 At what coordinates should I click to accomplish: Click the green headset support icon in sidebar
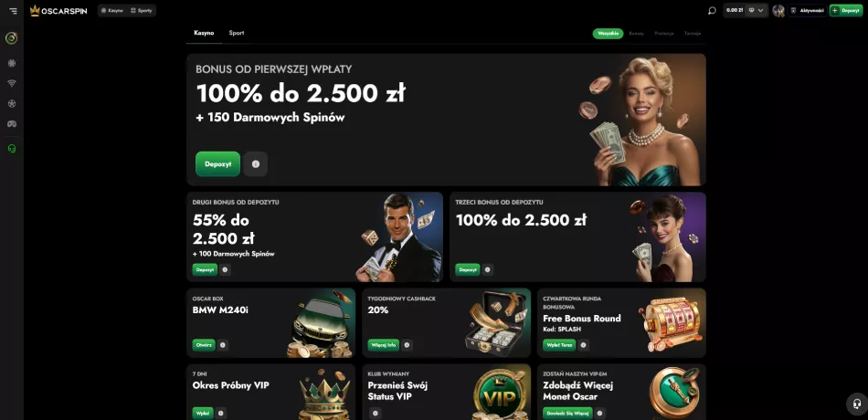click(12, 148)
